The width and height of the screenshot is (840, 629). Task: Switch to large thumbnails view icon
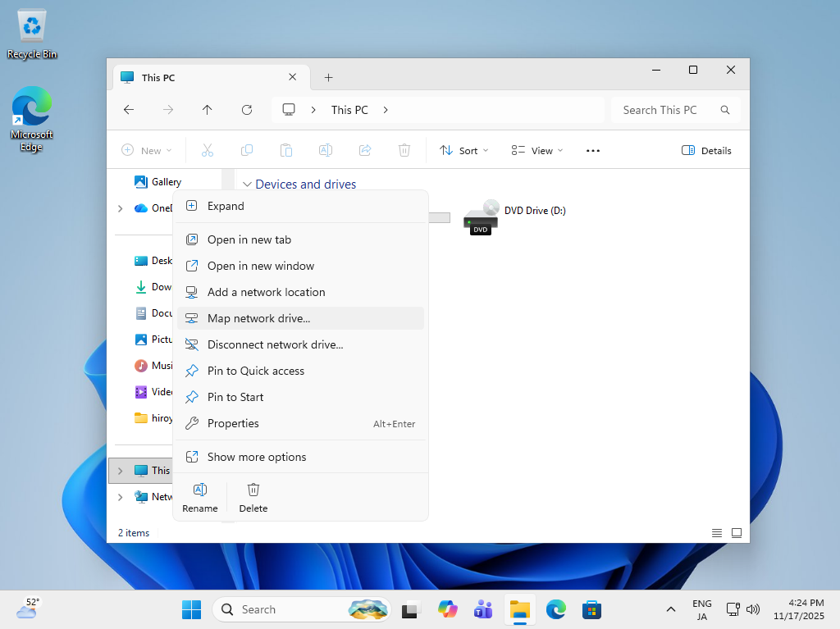pyautogui.click(x=737, y=533)
